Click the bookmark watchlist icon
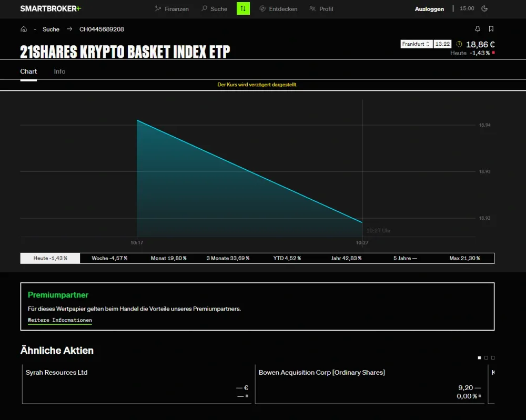The image size is (526, 420). click(491, 29)
